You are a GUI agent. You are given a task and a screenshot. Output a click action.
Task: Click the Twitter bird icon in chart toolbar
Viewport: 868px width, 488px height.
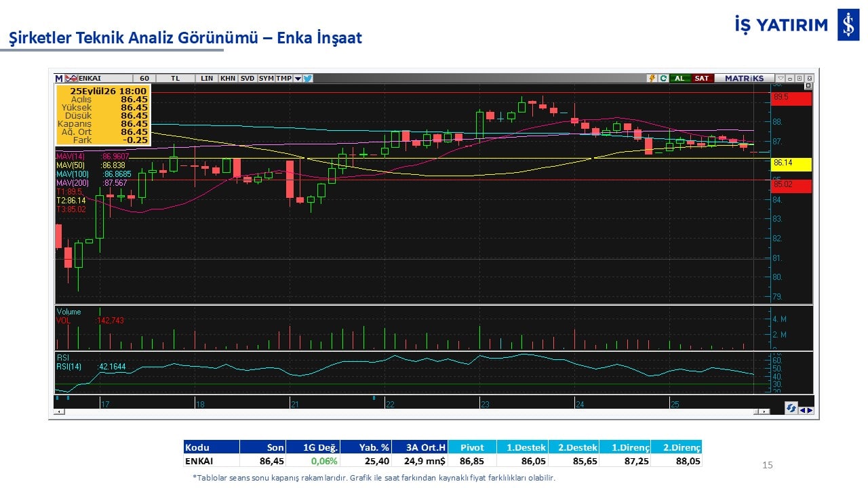pyautogui.click(x=307, y=79)
